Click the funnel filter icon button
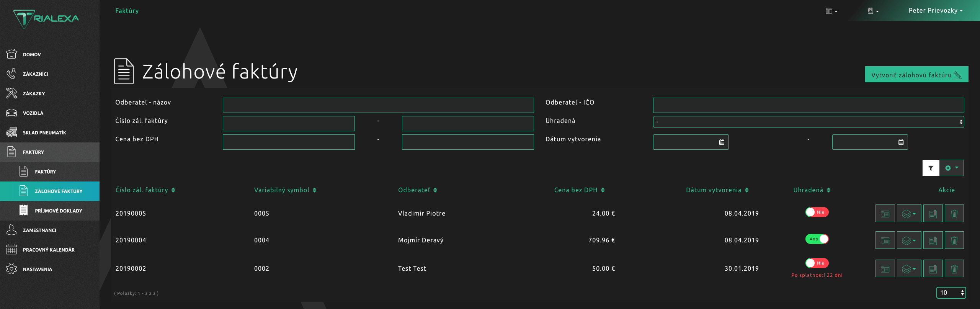The width and height of the screenshot is (980, 309). [931, 168]
